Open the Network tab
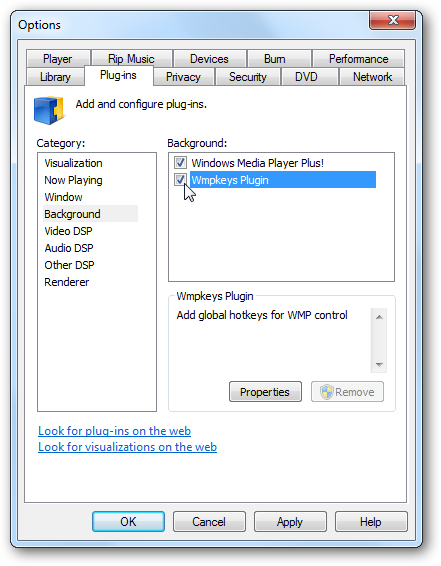The image size is (441, 566). (372, 77)
